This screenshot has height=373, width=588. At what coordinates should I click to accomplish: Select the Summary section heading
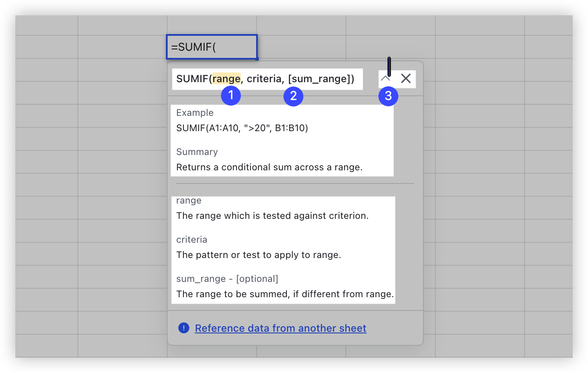[x=197, y=152]
